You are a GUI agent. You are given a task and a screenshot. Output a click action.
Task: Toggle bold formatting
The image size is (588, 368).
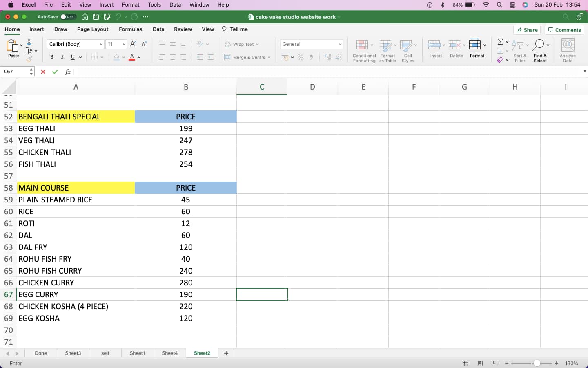coord(52,57)
